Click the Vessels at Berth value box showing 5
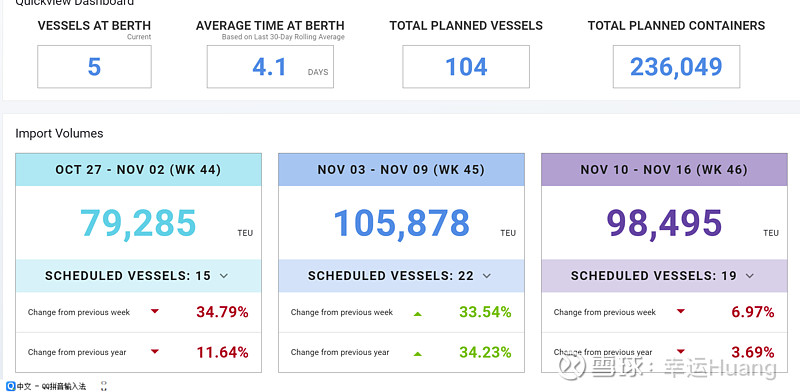Screen dimensions: 800x392 (94, 67)
